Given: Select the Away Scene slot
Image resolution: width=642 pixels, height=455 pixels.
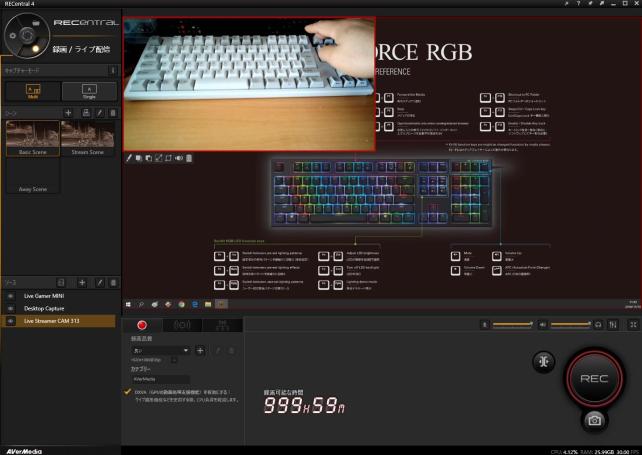Looking at the screenshot, I should [33, 176].
